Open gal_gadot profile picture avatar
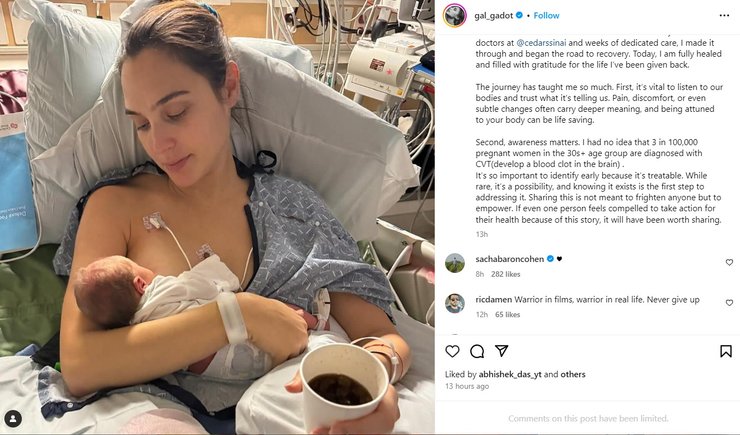The image size is (740, 435). coord(455,16)
